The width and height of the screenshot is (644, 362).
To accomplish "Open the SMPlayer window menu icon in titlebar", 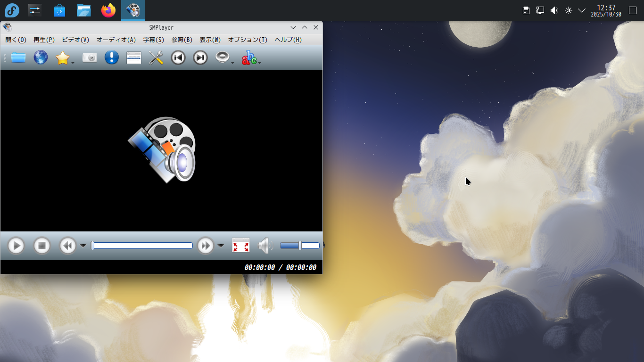I will tap(7, 27).
